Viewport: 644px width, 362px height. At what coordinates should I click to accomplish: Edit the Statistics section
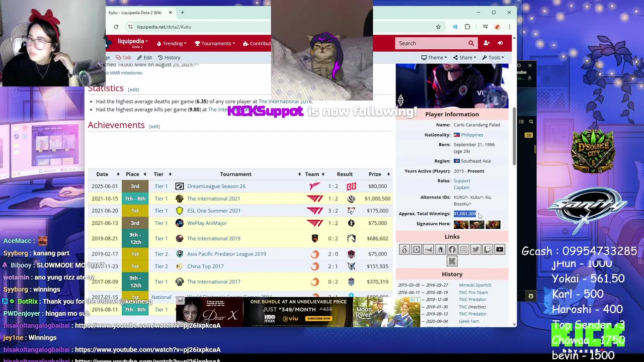pyautogui.click(x=133, y=89)
